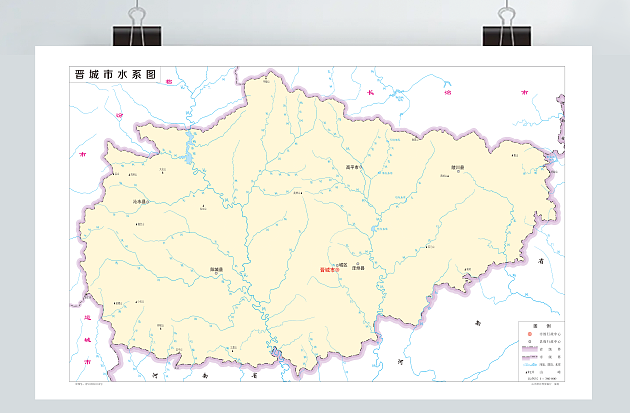Click the right black binder clip
This screenshot has width=630, height=413.
pos(500,30)
